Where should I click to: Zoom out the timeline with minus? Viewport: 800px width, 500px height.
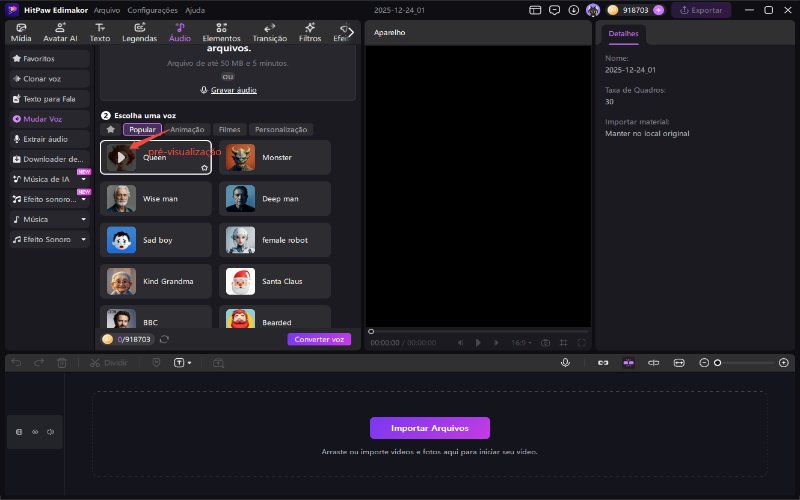coord(704,363)
